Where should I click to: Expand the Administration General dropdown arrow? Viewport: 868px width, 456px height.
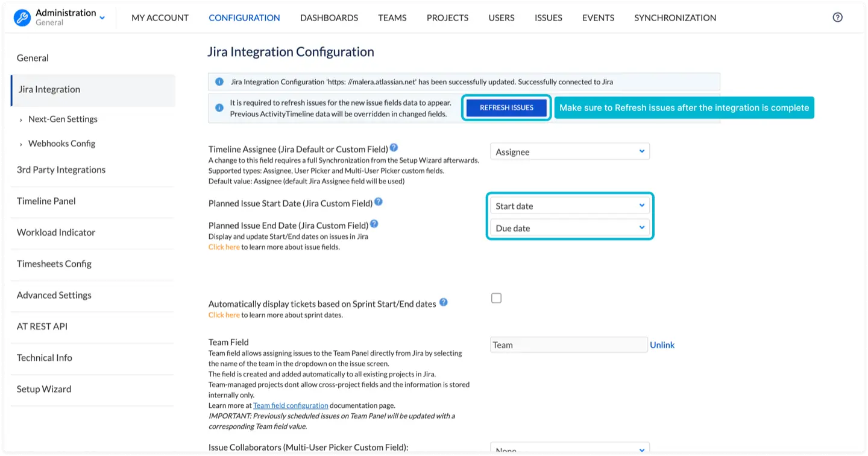point(102,18)
